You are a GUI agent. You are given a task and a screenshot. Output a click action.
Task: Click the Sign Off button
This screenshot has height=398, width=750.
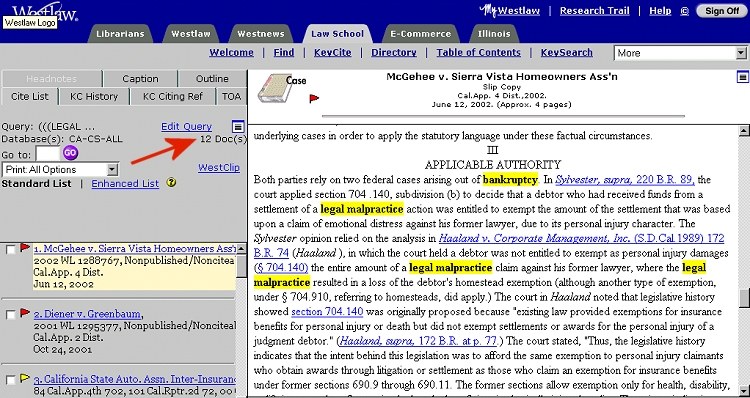click(x=722, y=11)
